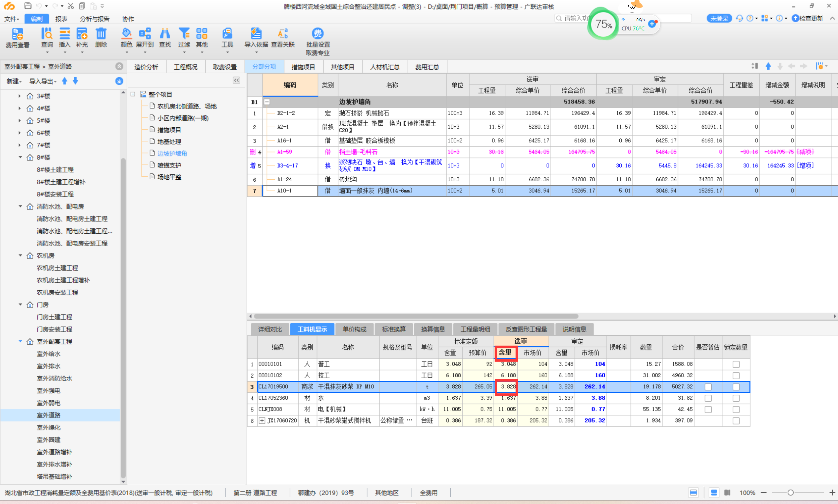Screen dimensions: 838x504
Task: Check 锁定数量 box for 技工 row
Action: 736,375
